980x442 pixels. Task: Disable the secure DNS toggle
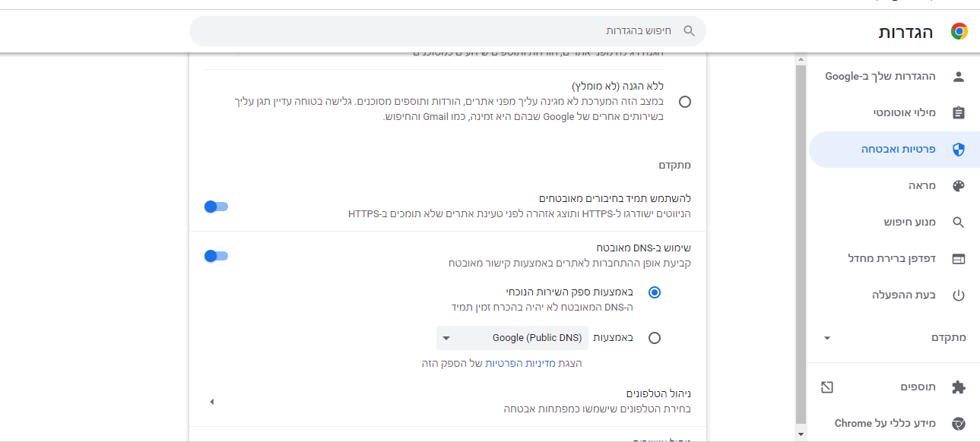pos(217,256)
